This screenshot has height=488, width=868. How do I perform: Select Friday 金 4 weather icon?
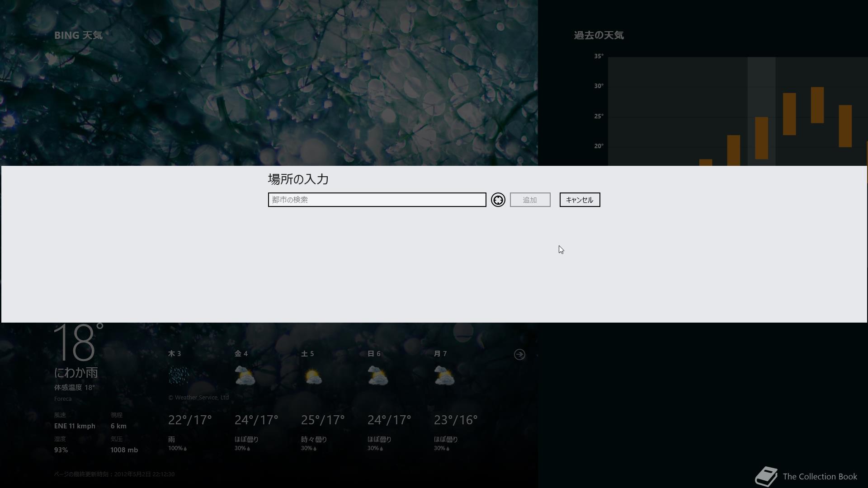[x=245, y=375]
